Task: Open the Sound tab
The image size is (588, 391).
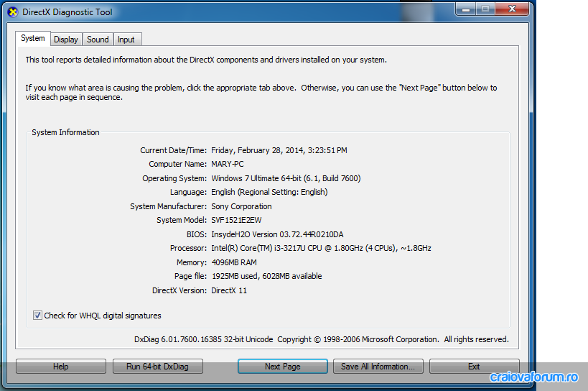Action: click(98, 40)
